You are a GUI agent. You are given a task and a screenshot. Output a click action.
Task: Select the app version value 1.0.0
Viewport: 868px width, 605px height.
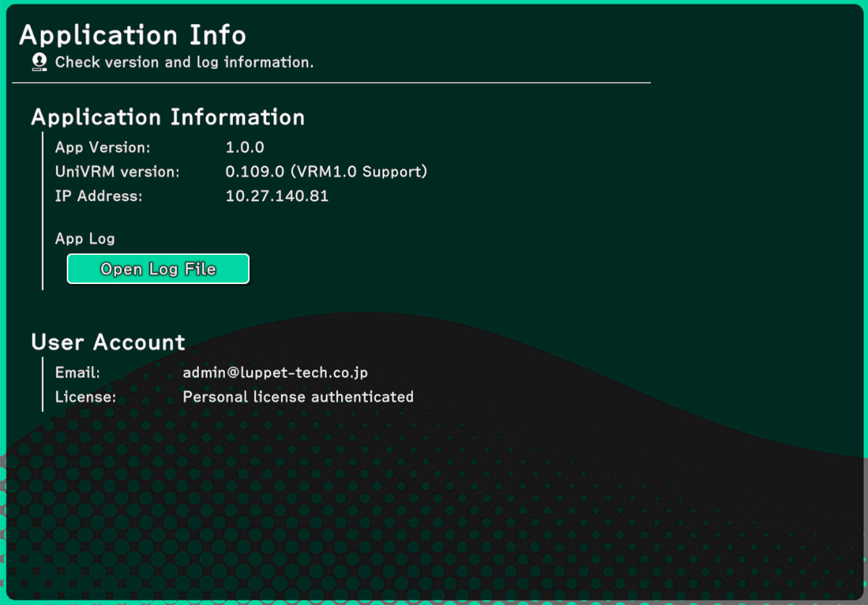[245, 147]
